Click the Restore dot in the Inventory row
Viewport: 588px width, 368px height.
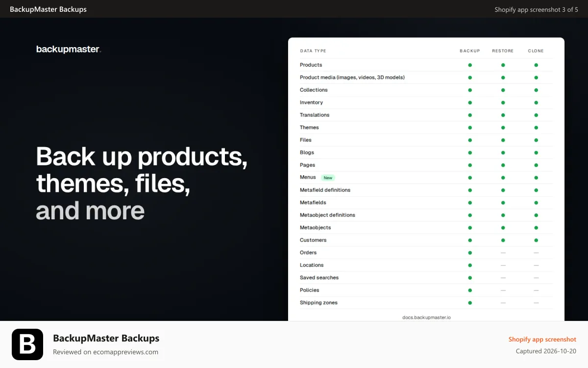(x=503, y=103)
